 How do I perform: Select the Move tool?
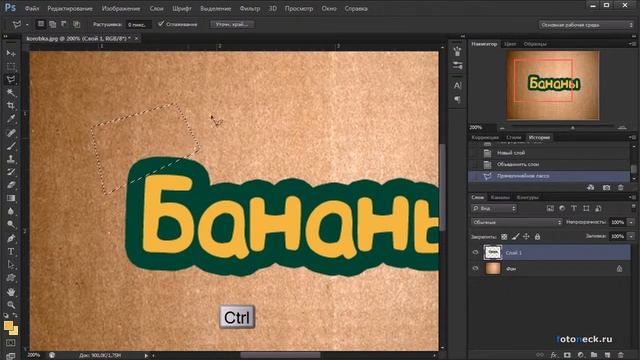point(11,53)
